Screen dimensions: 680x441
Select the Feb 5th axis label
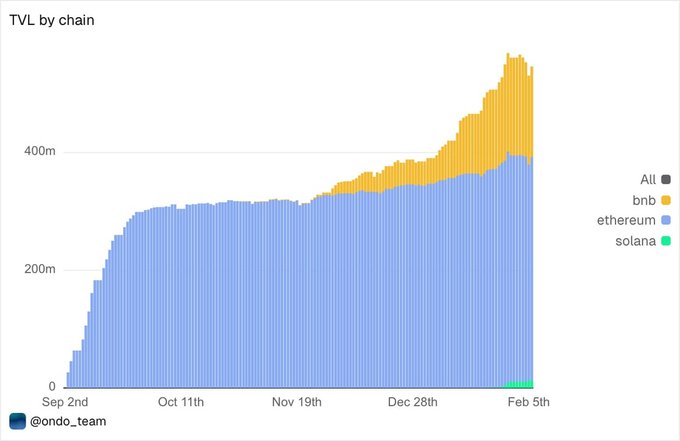525,402
